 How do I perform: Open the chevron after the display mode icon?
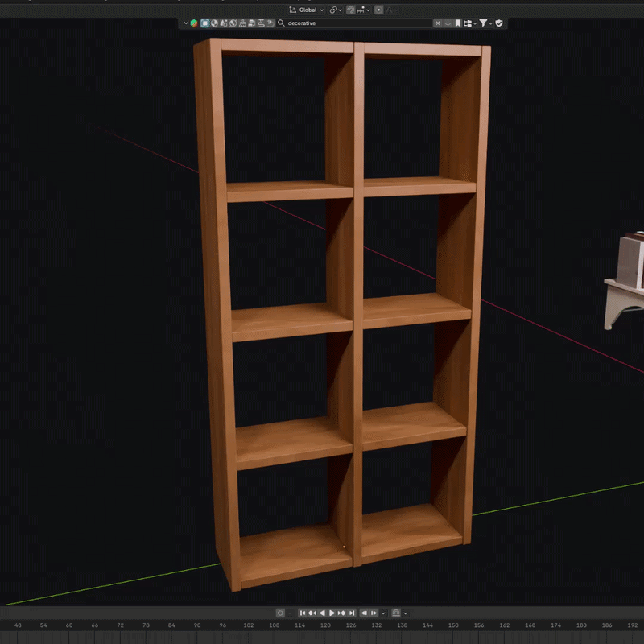[475, 23]
